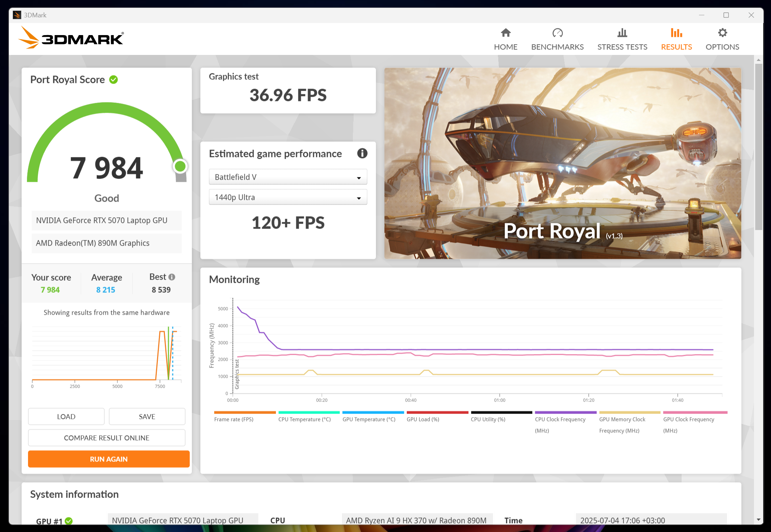Click the info icon next to Best score
The width and height of the screenshot is (771, 532).
pos(172,277)
